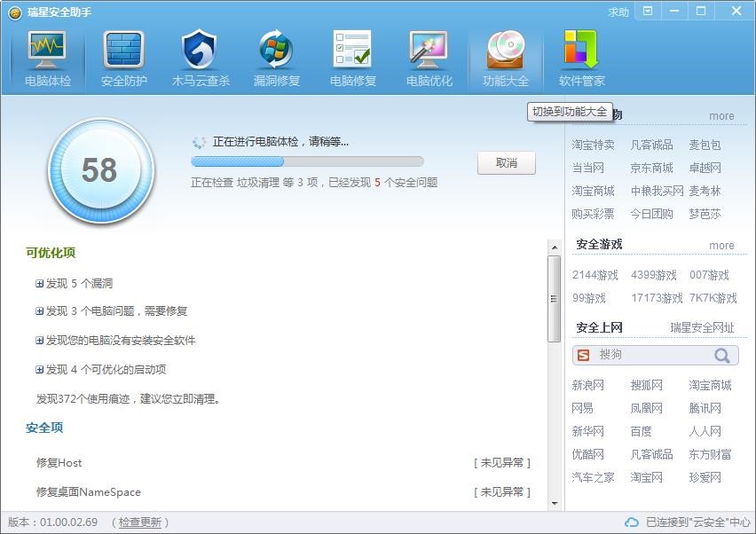Open the 99游戏 link
Image resolution: width=756 pixels, height=534 pixels.
(588, 298)
